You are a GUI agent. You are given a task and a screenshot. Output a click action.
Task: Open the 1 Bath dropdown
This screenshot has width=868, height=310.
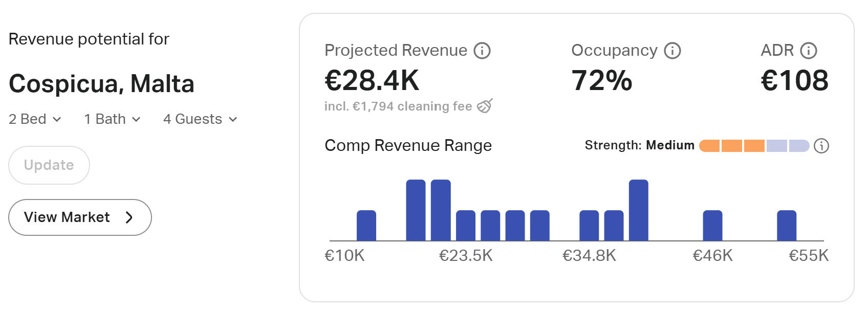tap(112, 119)
